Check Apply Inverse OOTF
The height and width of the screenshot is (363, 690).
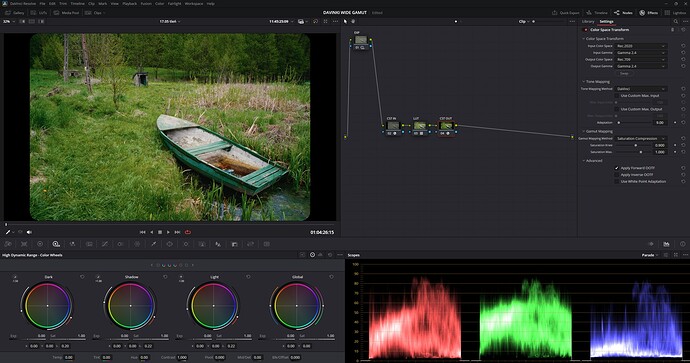(617, 175)
